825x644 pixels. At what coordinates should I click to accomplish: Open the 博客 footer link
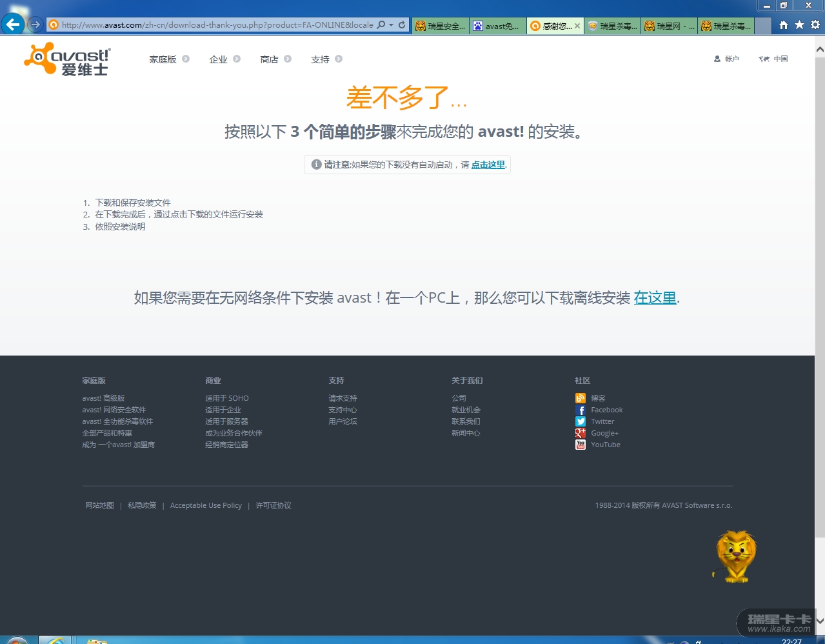[598, 398]
